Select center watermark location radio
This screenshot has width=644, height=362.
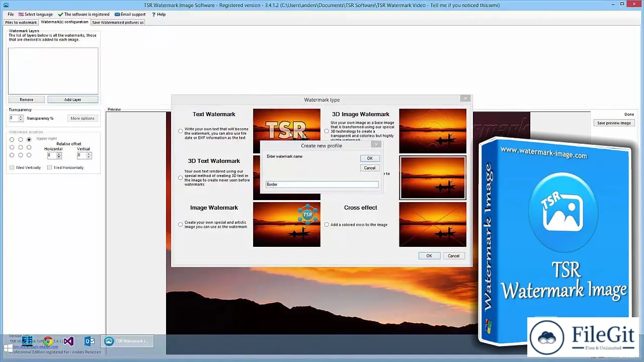pyautogui.click(x=20, y=147)
